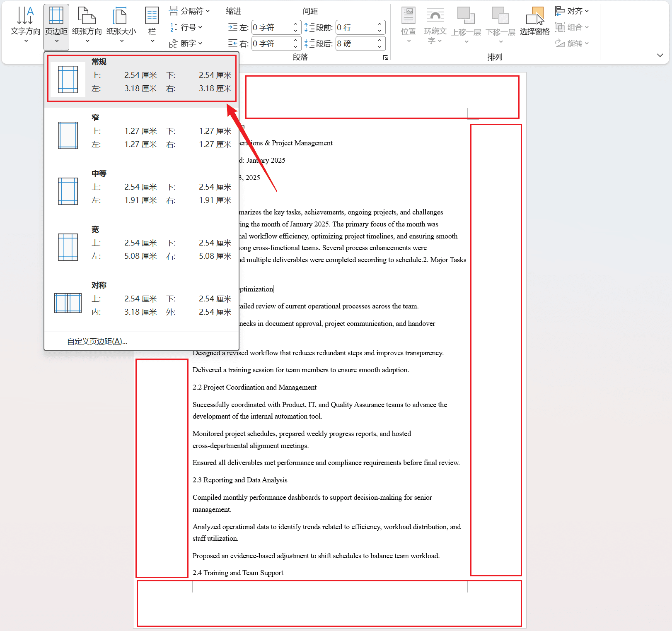Increase 段前 spacing with the up arrow
Screen dimensions: 672x631
click(x=380, y=24)
